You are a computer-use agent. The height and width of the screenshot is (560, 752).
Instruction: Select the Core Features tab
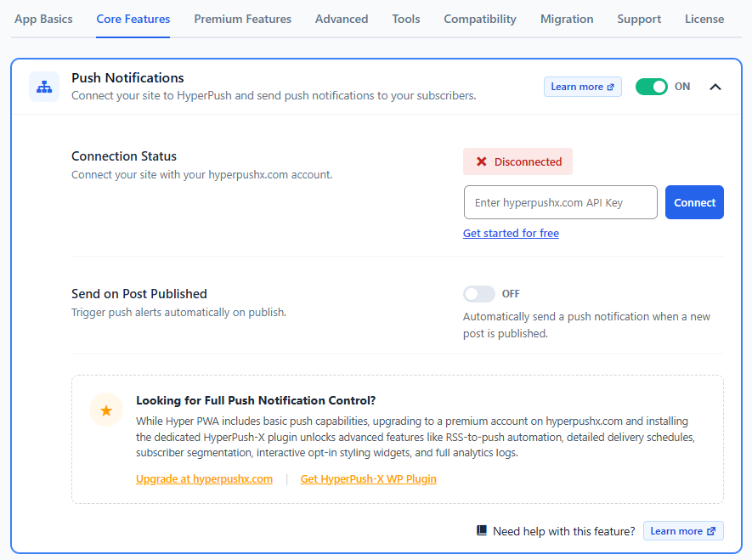point(133,20)
